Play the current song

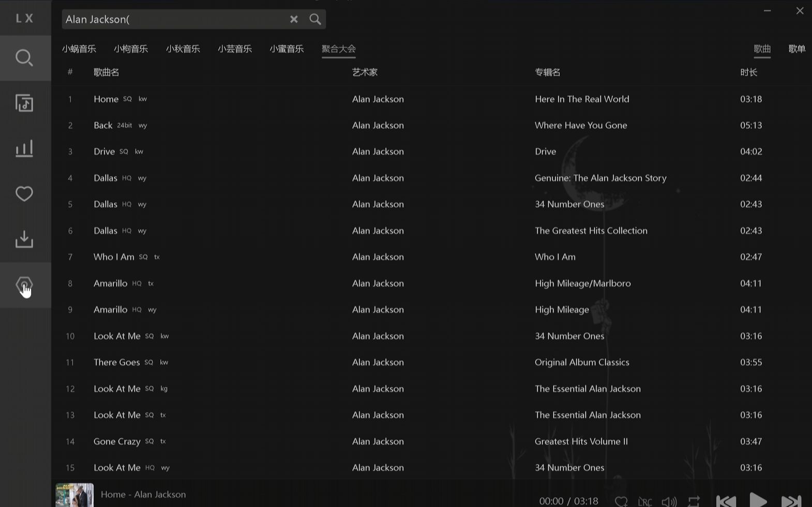click(758, 500)
